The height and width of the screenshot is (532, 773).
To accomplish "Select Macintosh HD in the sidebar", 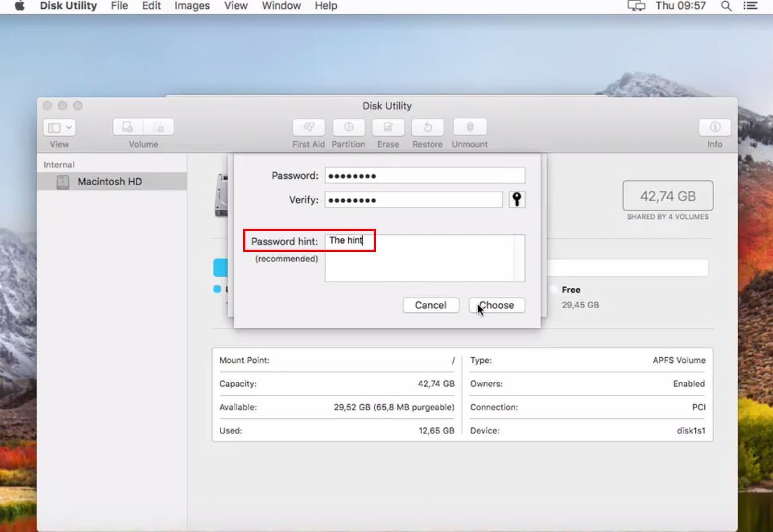I will 112,181.
